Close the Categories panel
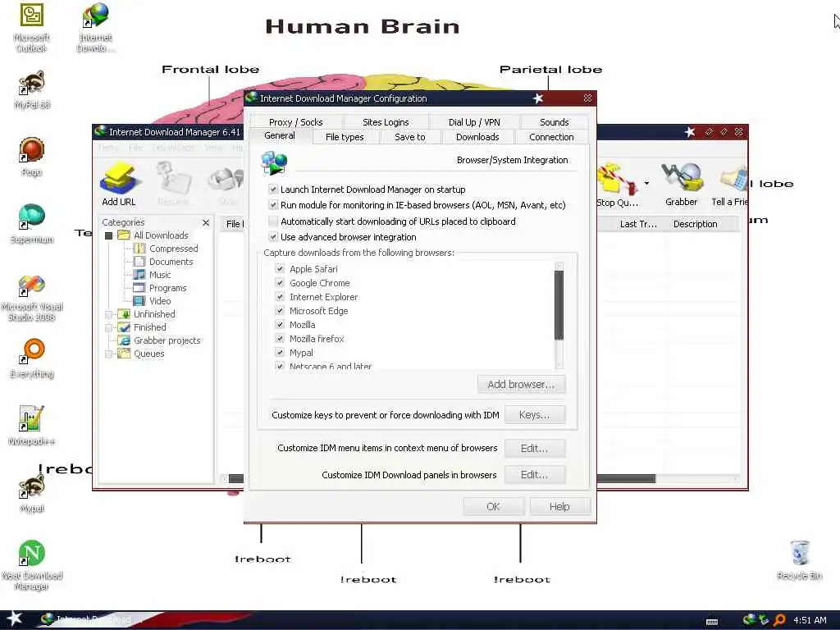The width and height of the screenshot is (840, 630). [x=206, y=222]
